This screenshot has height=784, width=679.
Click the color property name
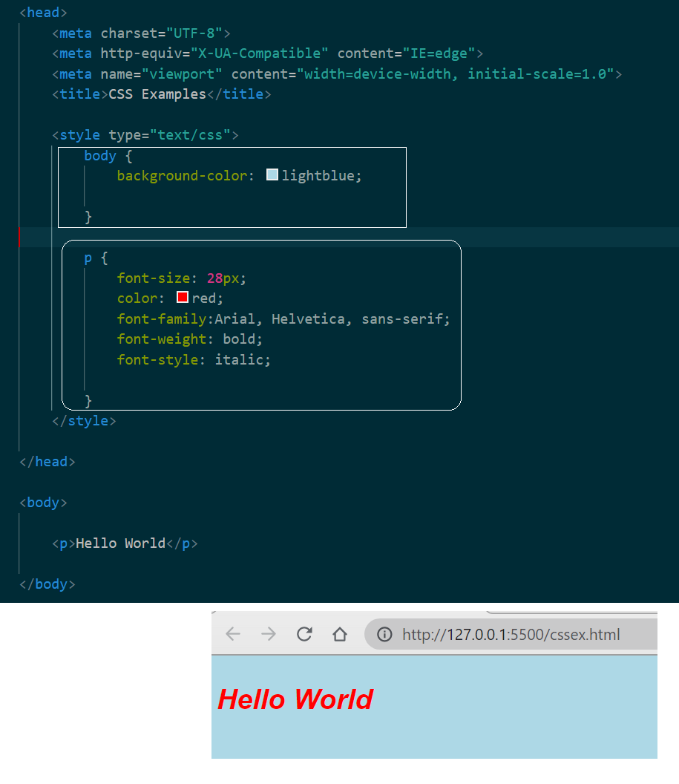pyautogui.click(x=137, y=298)
